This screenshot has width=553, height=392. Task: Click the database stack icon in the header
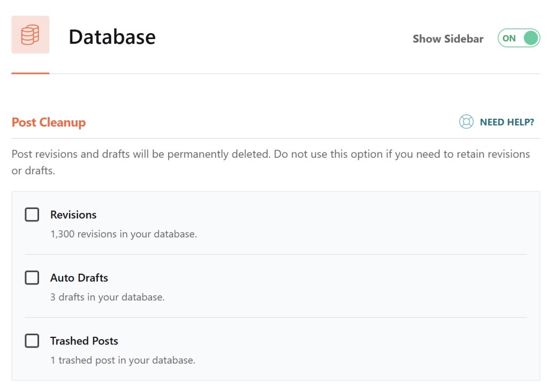[29, 34]
